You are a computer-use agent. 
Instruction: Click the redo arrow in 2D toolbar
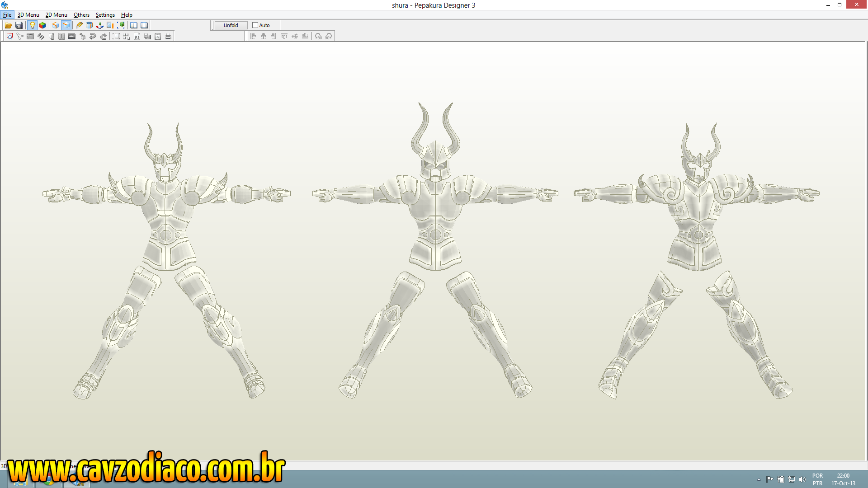[103, 37]
